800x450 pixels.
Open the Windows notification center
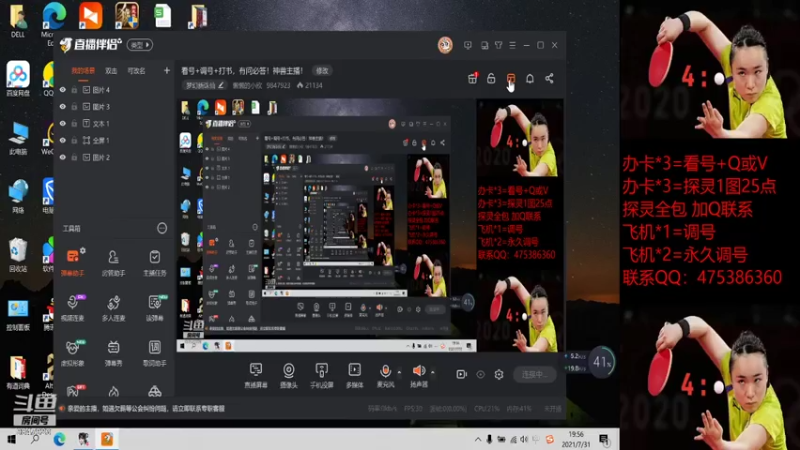[605, 439]
